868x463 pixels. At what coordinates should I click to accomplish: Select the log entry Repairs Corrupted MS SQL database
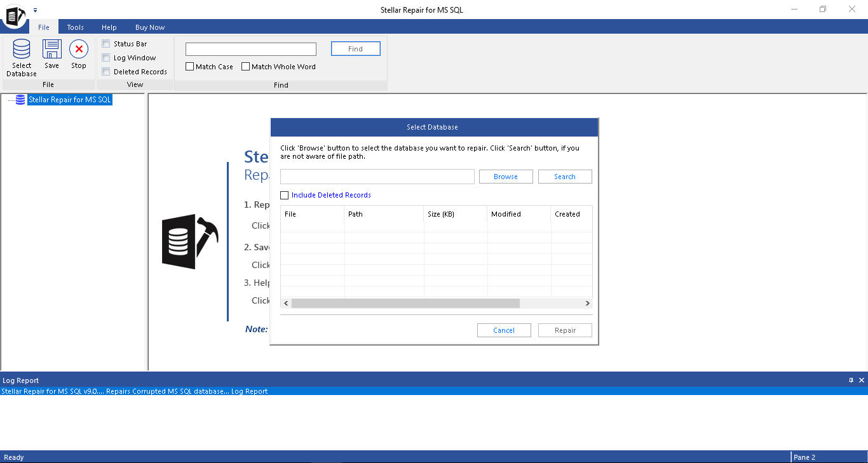[434, 391]
